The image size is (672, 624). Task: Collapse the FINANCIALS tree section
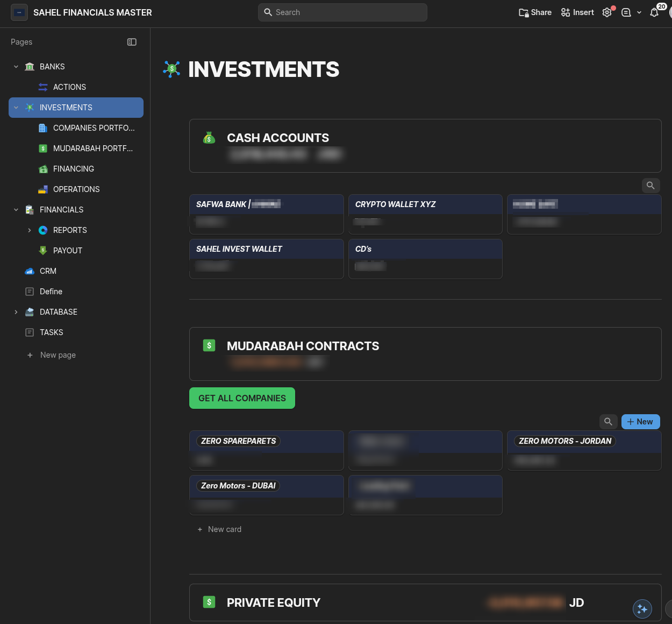point(16,210)
